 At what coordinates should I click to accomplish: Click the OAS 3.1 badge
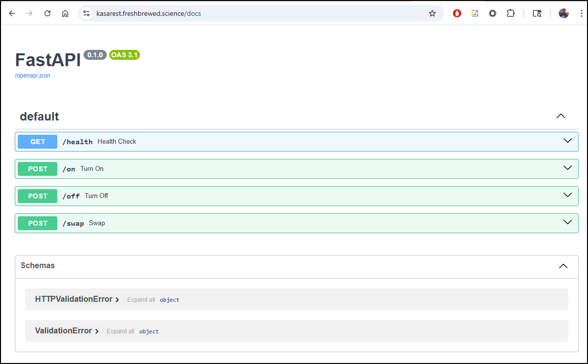point(125,55)
